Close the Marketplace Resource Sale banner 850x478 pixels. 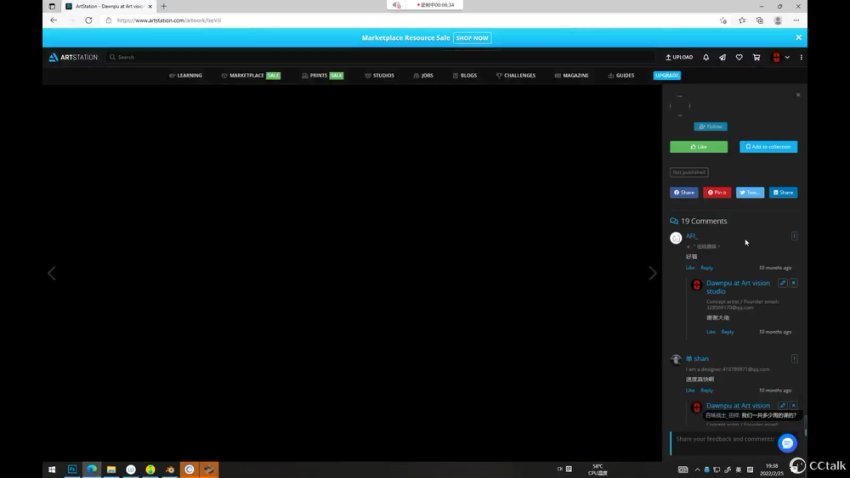(798, 37)
